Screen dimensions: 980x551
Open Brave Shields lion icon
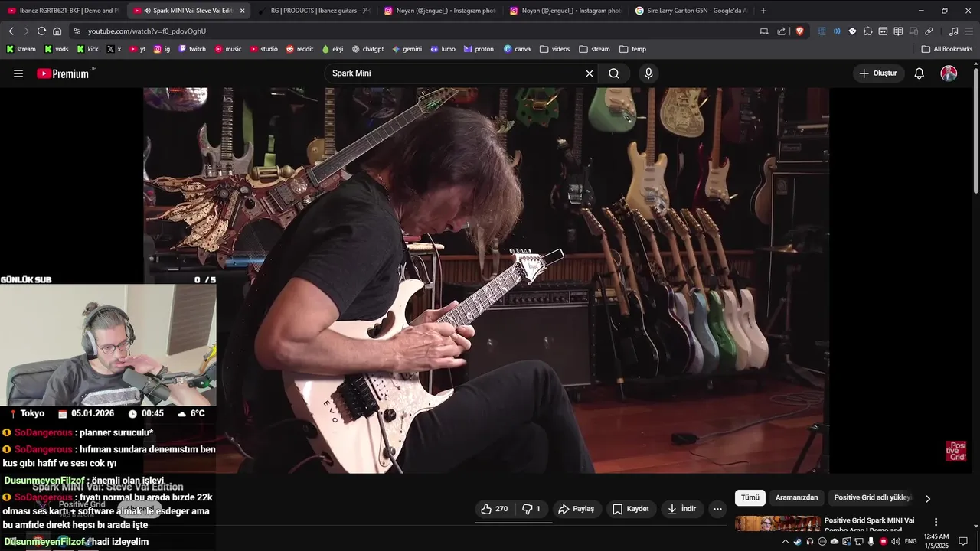pyautogui.click(x=799, y=31)
